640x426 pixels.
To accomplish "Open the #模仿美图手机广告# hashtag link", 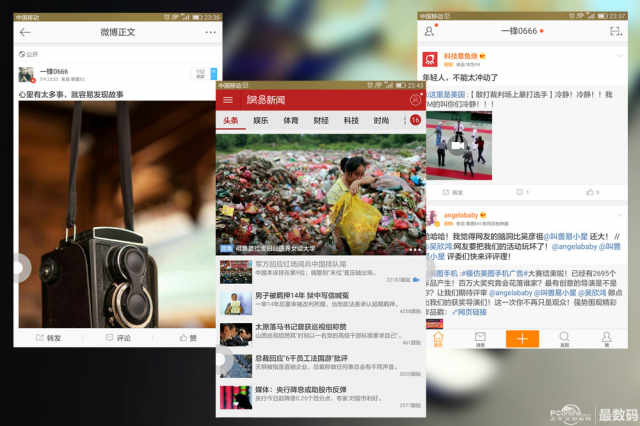I will [x=494, y=273].
